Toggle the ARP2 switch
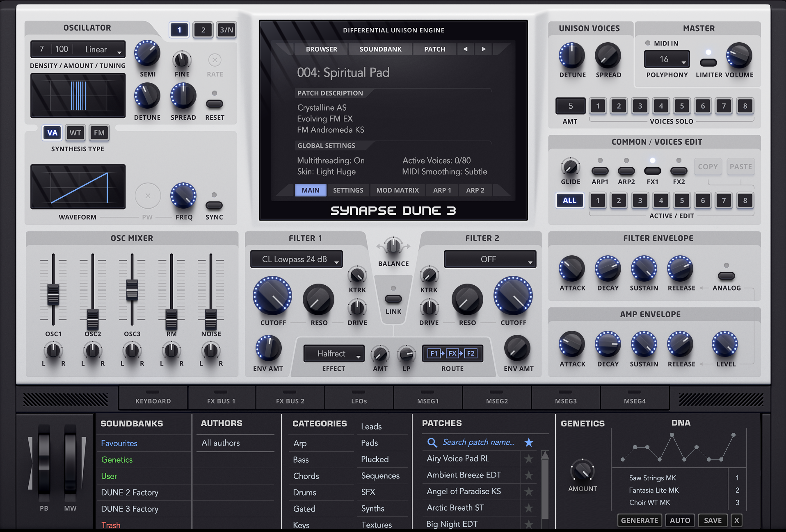786x532 pixels. [626, 171]
